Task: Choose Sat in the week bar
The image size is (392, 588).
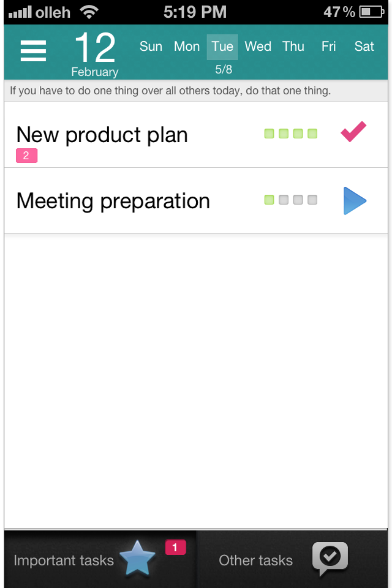Action: pyautogui.click(x=364, y=47)
